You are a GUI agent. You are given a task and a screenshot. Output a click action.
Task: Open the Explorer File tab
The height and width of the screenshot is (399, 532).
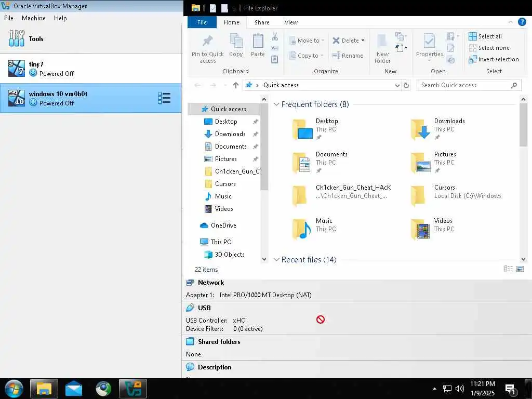click(x=202, y=22)
